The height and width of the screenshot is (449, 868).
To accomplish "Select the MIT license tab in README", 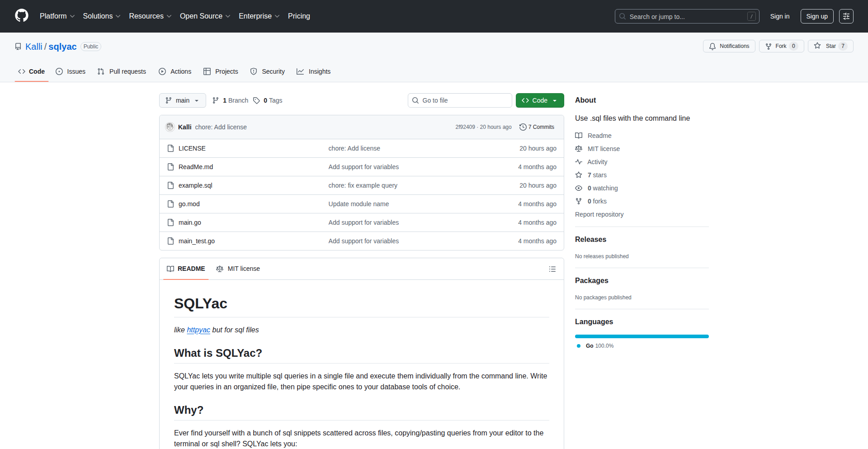I will tap(238, 269).
